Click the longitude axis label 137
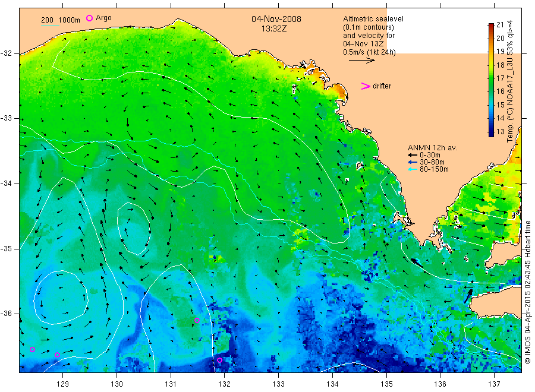This screenshot has height=392, width=535. [x=495, y=384]
